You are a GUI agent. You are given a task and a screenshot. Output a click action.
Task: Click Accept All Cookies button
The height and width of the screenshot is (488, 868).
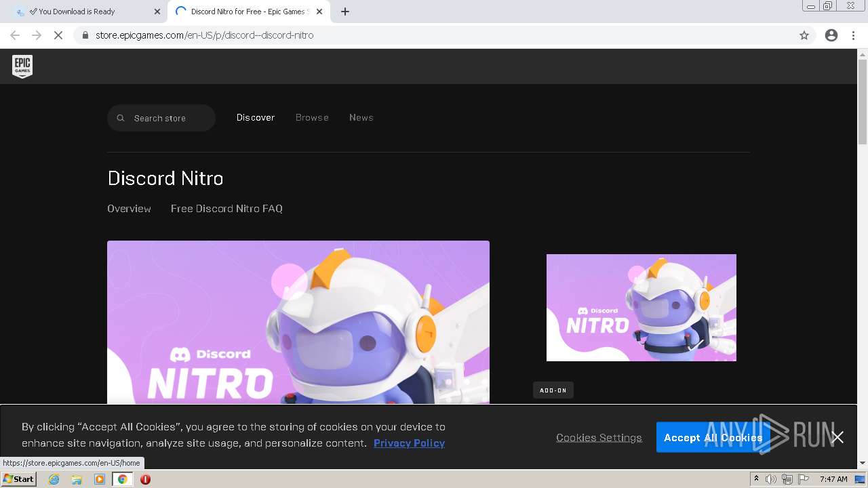[713, 437]
